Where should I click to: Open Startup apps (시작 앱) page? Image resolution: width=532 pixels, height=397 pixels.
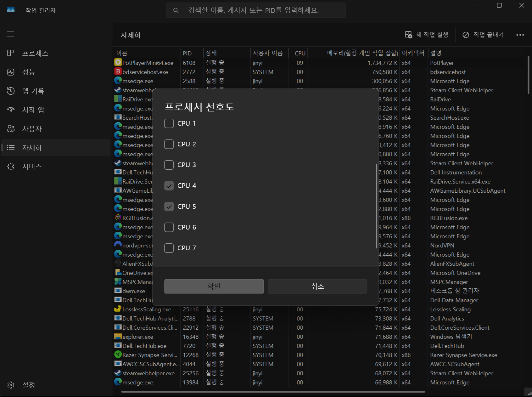click(33, 110)
